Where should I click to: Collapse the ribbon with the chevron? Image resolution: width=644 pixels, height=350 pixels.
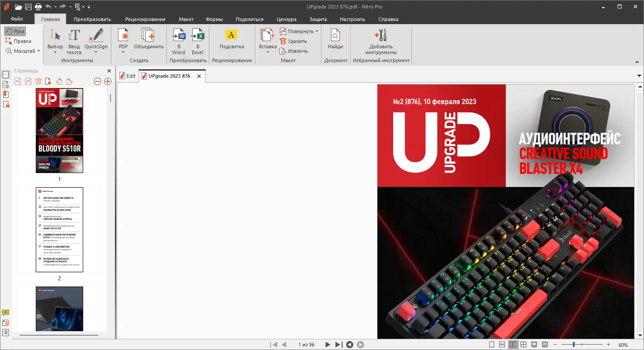[637, 62]
